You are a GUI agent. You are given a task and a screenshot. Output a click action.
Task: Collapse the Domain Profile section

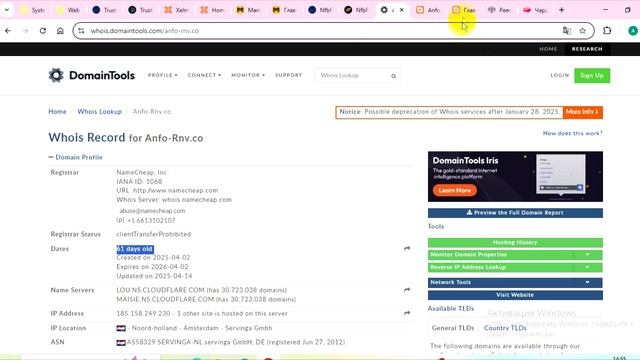[x=76, y=157]
